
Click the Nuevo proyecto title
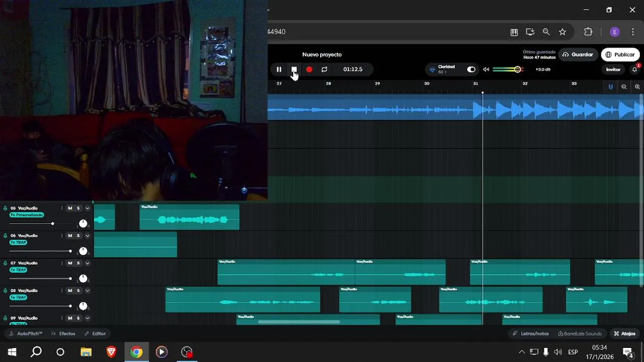tap(322, 54)
